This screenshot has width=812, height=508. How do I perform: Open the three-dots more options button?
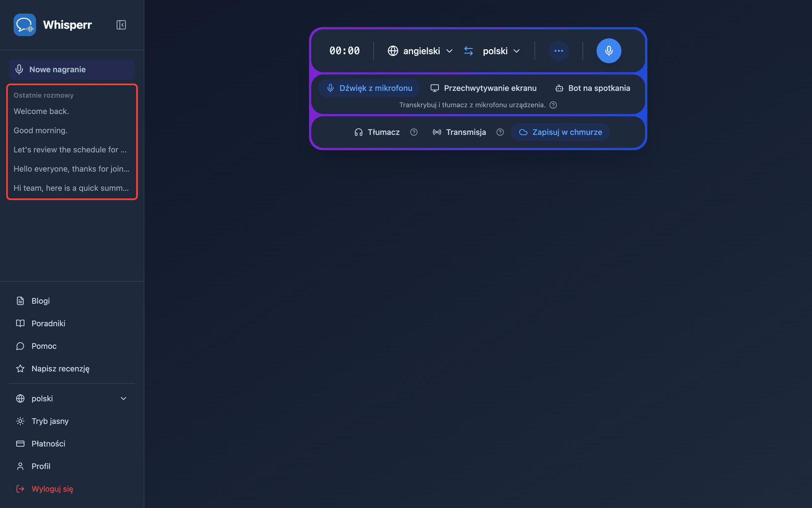[559, 51]
